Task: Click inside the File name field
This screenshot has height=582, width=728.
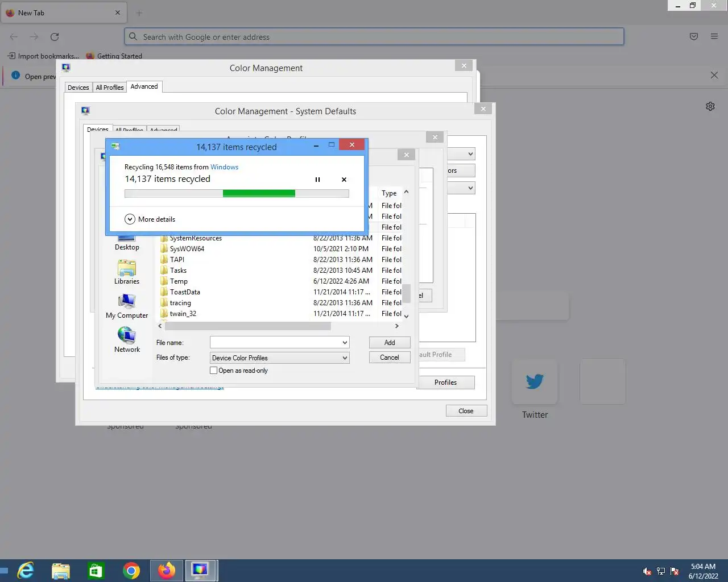Action: coord(275,343)
